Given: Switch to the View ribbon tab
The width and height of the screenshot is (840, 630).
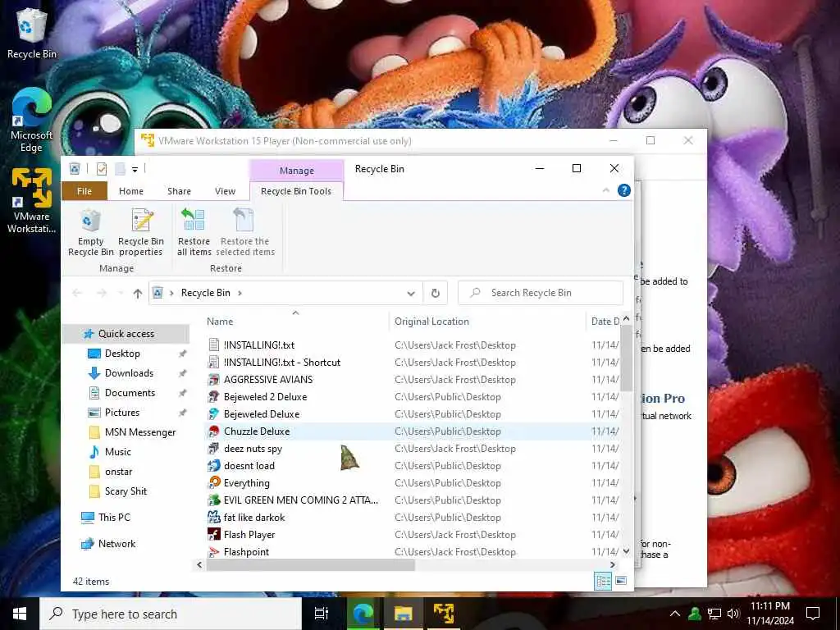Looking at the screenshot, I should pos(225,191).
